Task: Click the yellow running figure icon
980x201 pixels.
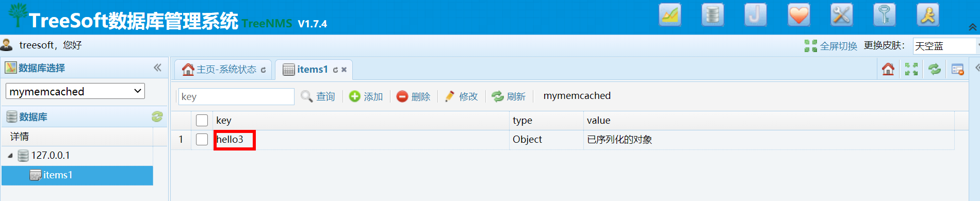Action: (x=927, y=15)
